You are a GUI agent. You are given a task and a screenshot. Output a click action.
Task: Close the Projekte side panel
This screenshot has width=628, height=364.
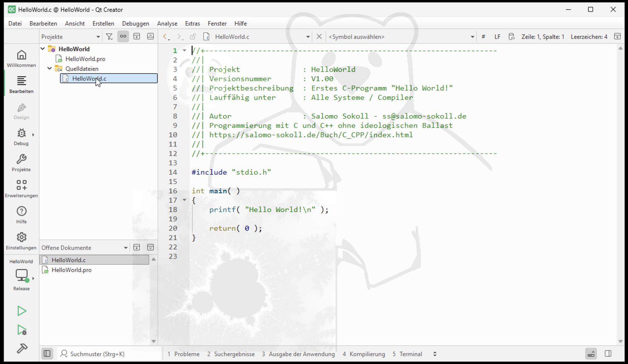tap(150, 37)
